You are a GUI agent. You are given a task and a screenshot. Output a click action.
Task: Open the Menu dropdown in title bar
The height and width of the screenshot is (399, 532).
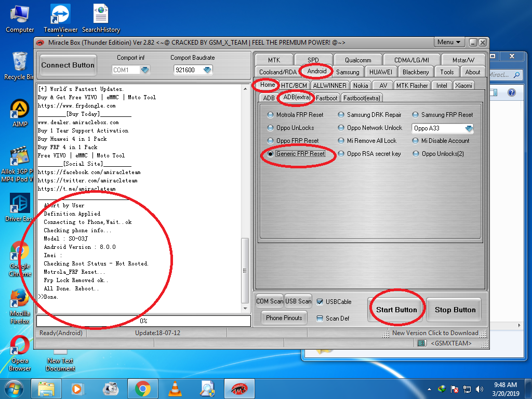click(x=449, y=42)
